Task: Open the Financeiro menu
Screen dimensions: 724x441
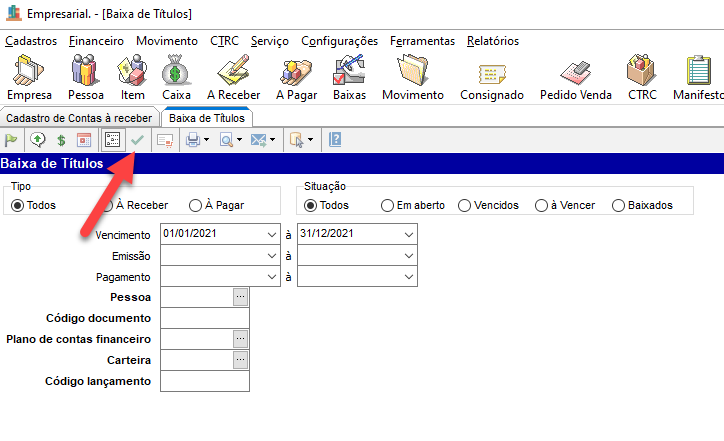Action: 96,41
